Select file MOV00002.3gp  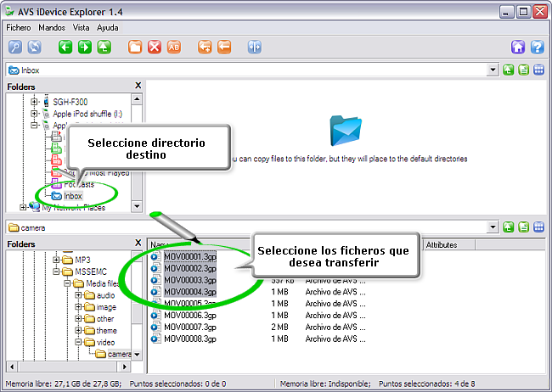190,268
